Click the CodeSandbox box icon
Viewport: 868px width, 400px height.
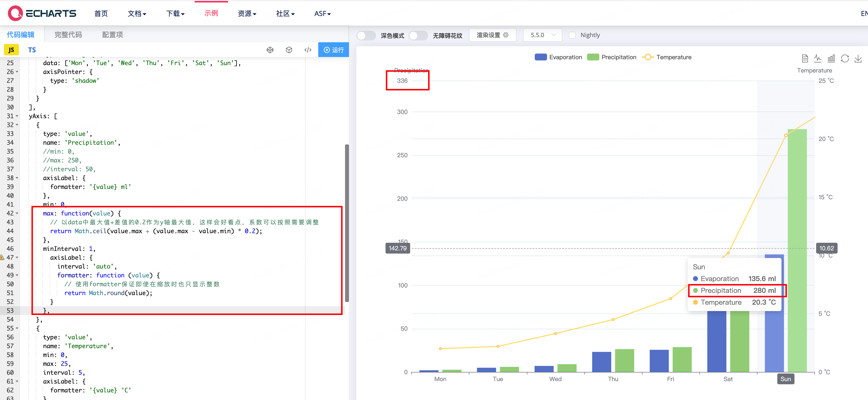pyautogui.click(x=289, y=50)
